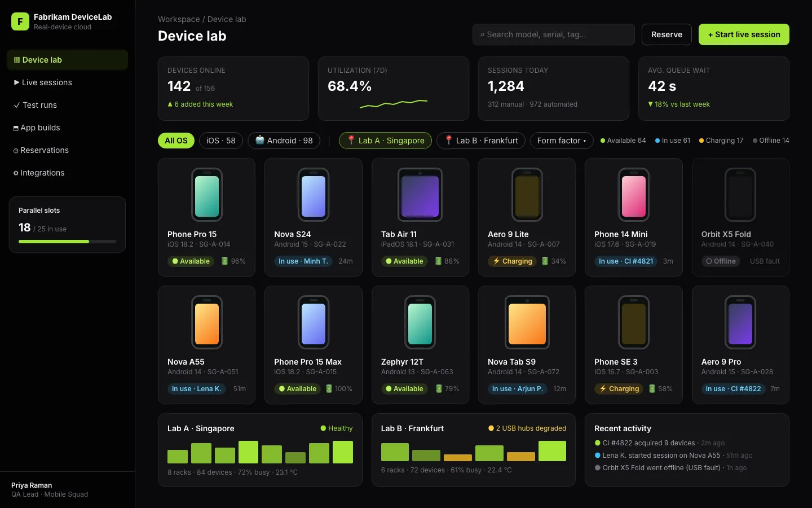Go to Test runs in sidebar
The height and width of the screenshot is (508, 812).
coord(68,105)
